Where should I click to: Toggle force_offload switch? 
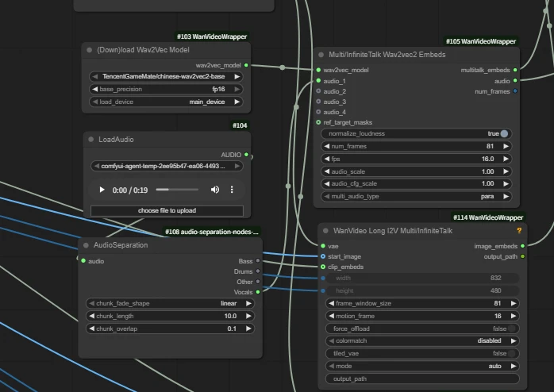click(513, 329)
